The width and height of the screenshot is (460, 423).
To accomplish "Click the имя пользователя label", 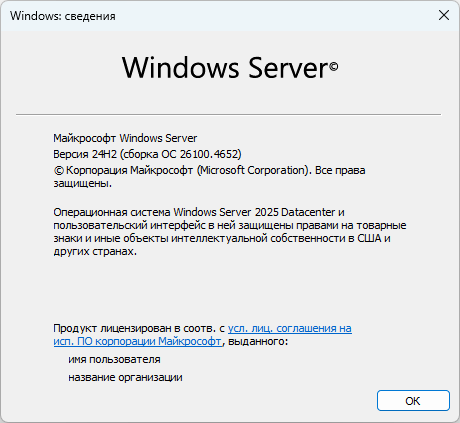I will tap(114, 359).
